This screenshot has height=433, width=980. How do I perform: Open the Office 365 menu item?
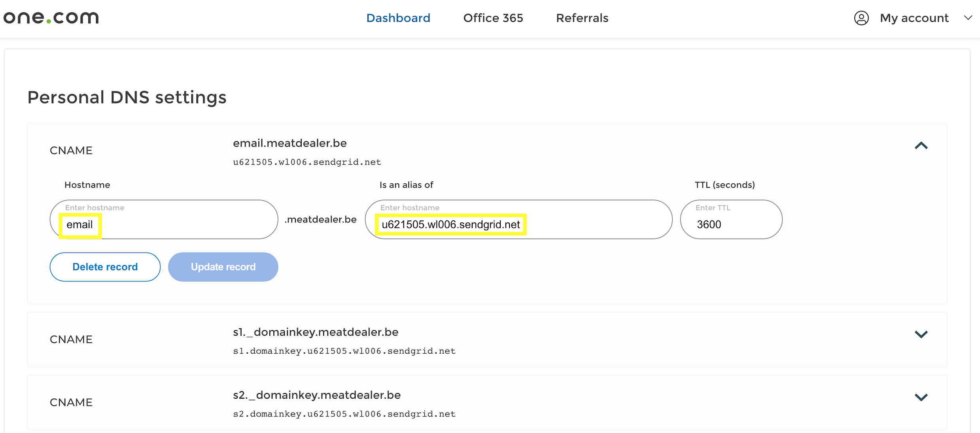click(493, 18)
